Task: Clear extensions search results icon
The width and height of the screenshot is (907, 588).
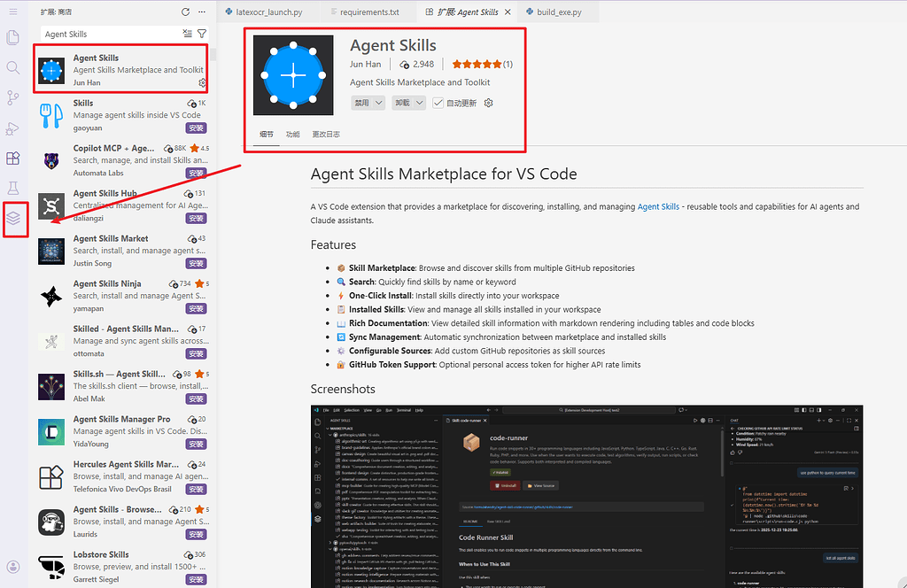Action: point(188,34)
